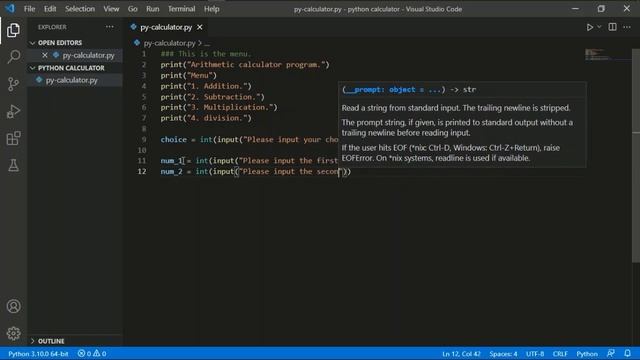This screenshot has height=360, width=640.
Task: Close py-calculator.py in Open Editors list
Action: [x=44, y=55]
